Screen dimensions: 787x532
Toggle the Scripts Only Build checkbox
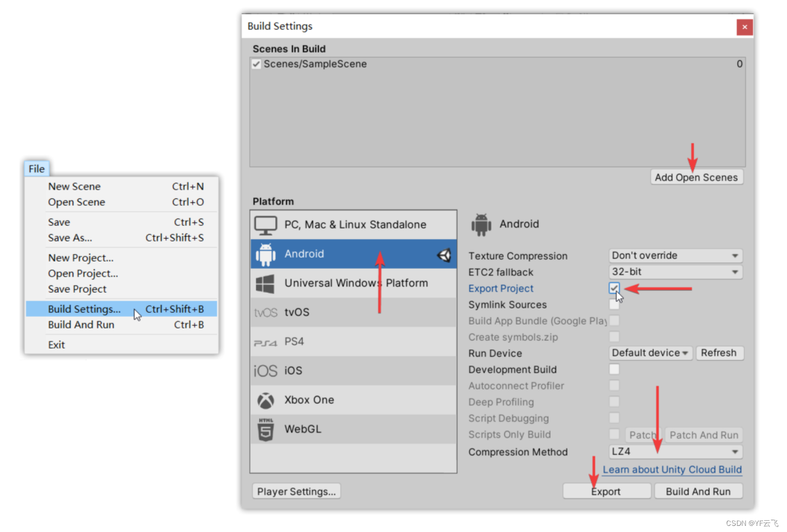pyautogui.click(x=614, y=434)
